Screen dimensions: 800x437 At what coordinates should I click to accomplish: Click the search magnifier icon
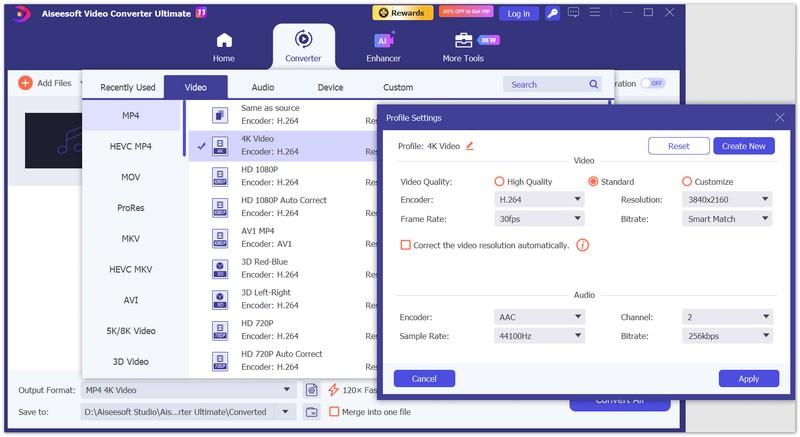(x=593, y=84)
